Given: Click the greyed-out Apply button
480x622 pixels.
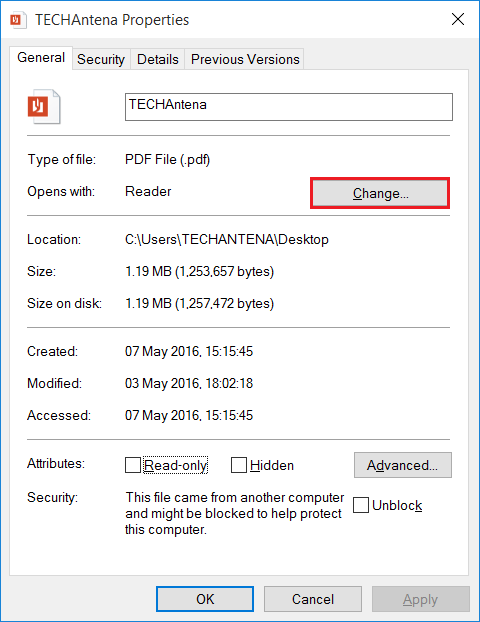Looking at the screenshot, I should click(420, 599).
